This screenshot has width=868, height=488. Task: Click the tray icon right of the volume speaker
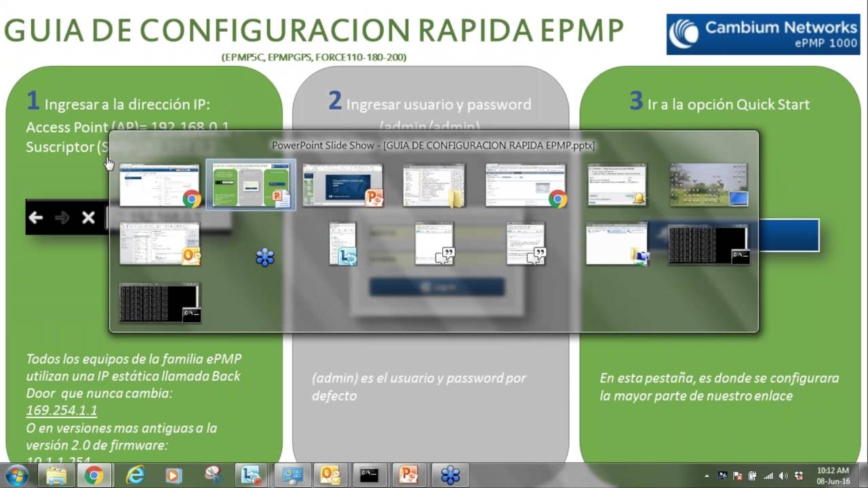pos(799,476)
